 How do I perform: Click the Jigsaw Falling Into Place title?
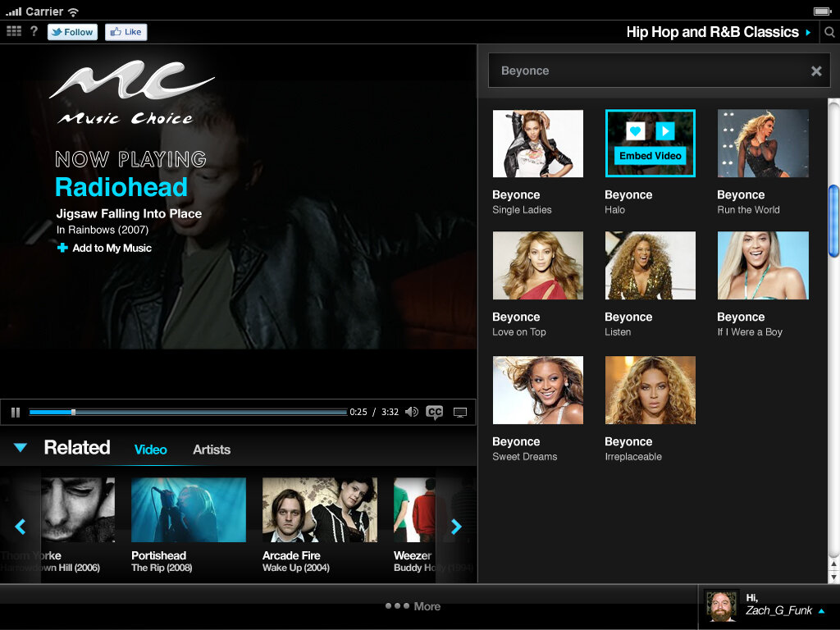tap(129, 214)
